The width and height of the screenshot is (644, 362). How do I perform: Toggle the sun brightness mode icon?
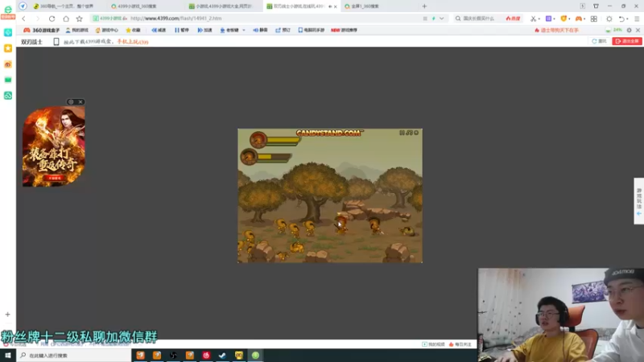[x=609, y=19]
